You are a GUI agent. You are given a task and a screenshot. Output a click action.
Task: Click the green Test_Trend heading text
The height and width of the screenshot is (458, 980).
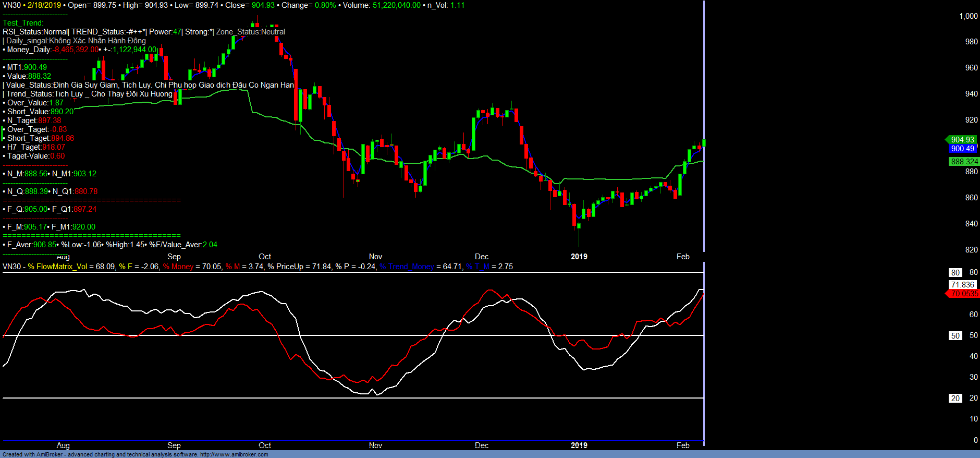(23, 23)
